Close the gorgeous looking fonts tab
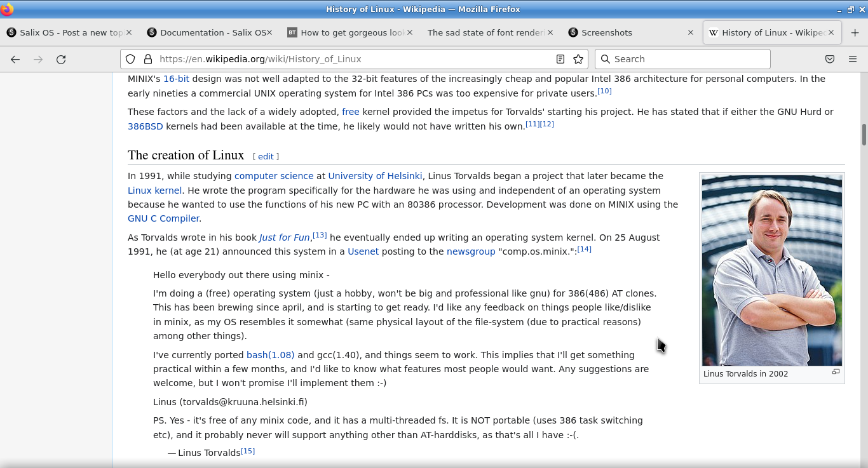The width and height of the screenshot is (868, 468). click(410, 32)
